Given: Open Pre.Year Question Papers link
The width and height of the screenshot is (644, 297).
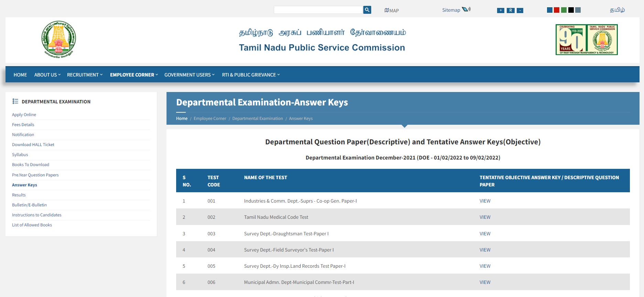Looking at the screenshot, I should (35, 175).
